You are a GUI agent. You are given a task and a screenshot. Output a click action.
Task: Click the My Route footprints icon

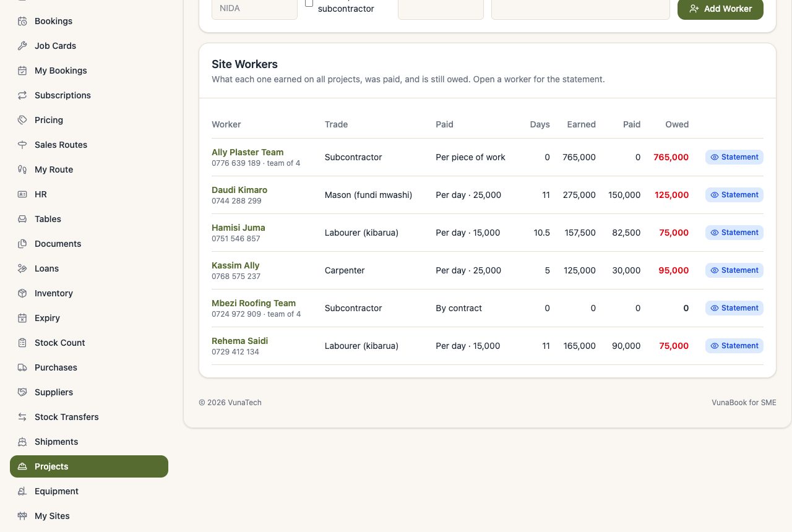(x=22, y=169)
